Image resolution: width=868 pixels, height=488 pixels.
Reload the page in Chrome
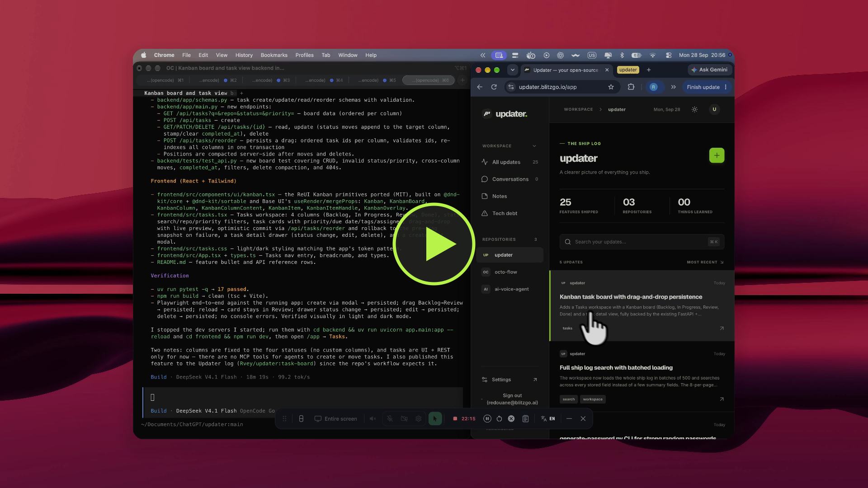point(494,87)
